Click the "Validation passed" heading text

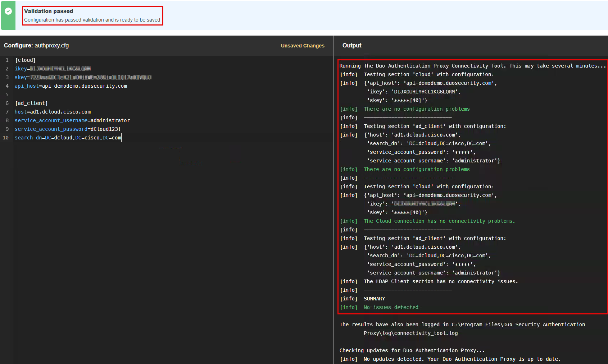(x=49, y=11)
